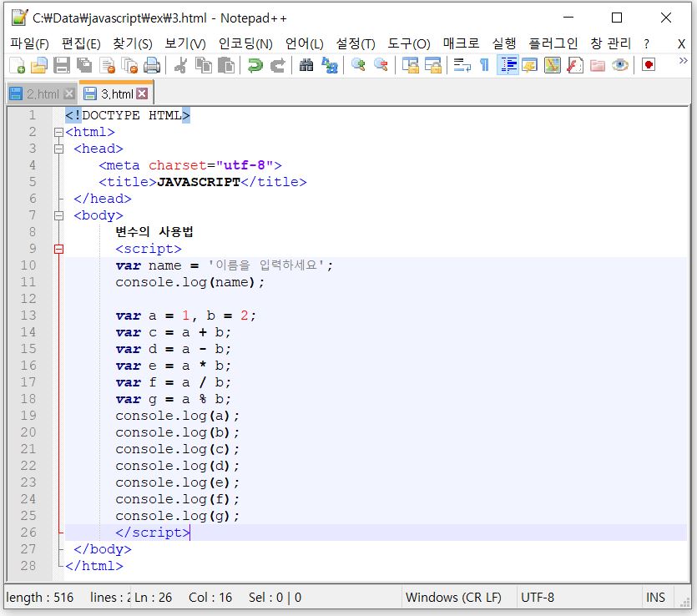Redo action with the gray arrow icon
Screen dimensions: 697x616
tap(278, 65)
